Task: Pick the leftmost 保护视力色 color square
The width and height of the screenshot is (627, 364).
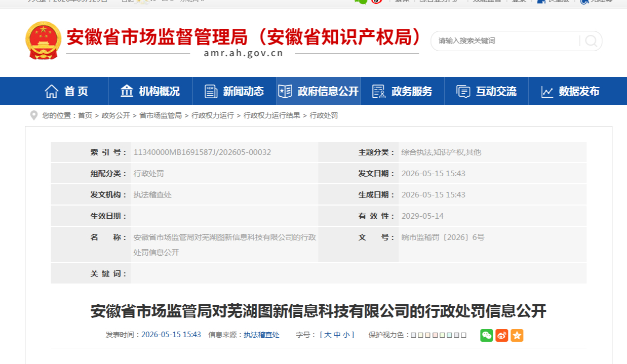Action: tap(413, 335)
